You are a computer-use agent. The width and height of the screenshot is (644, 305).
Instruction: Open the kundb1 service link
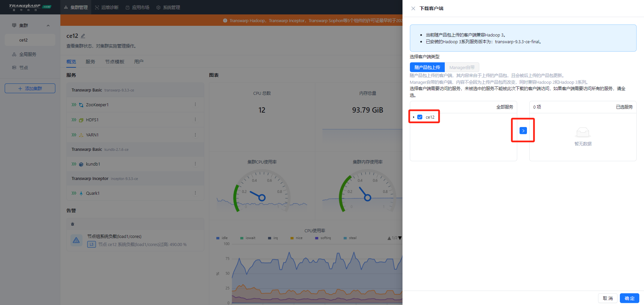point(93,164)
